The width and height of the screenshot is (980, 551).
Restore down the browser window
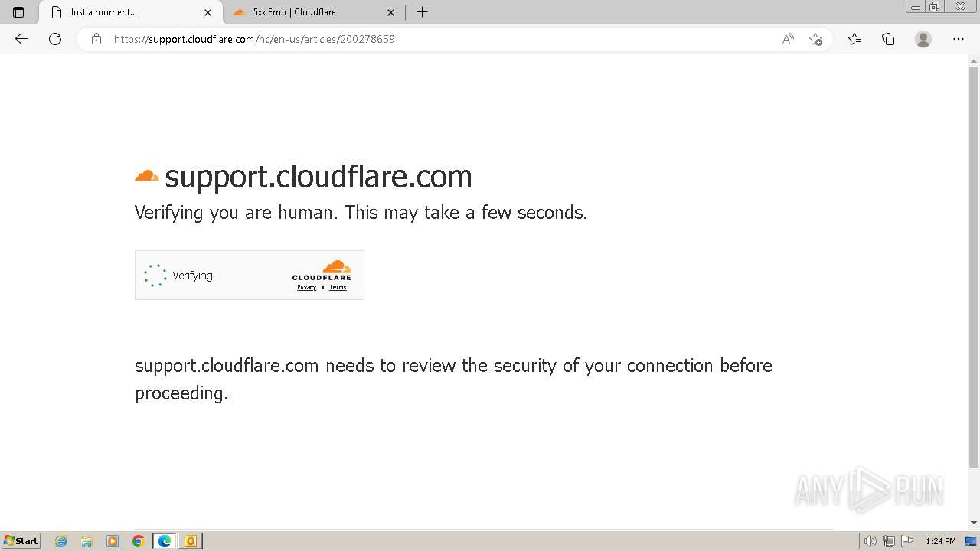click(x=934, y=7)
